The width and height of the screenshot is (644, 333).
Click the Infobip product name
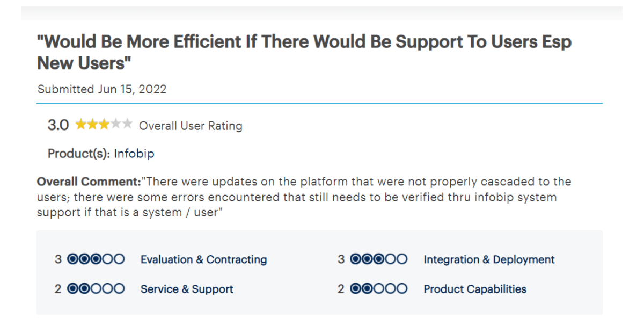click(x=134, y=154)
